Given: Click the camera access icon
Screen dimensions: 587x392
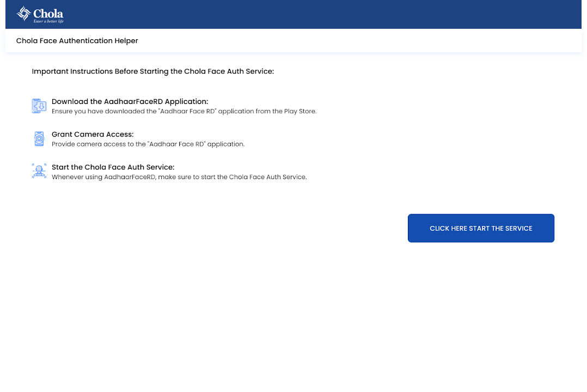Looking at the screenshot, I should 39,139.
